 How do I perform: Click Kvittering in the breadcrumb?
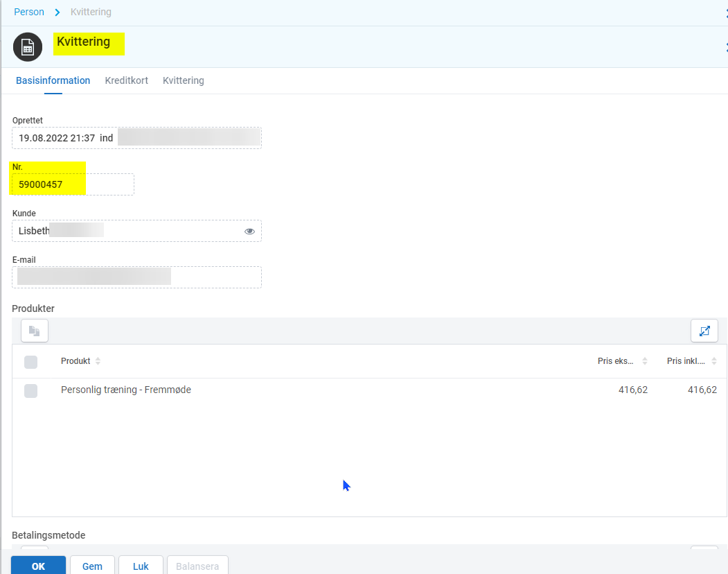pyautogui.click(x=91, y=12)
